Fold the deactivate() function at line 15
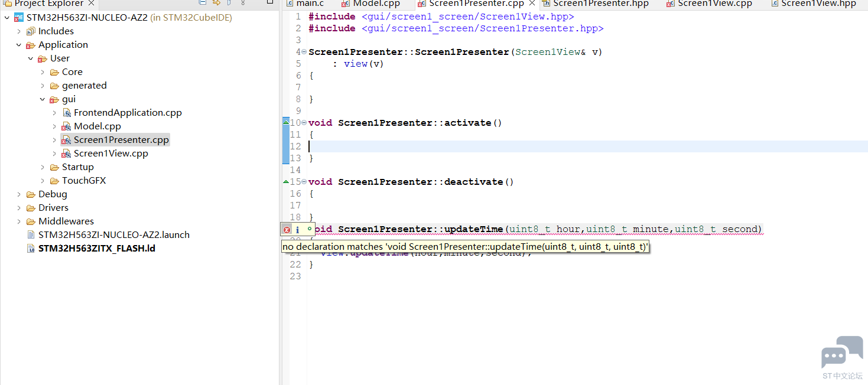The height and width of the screenshot is (385, 868). tap(304, 182)
